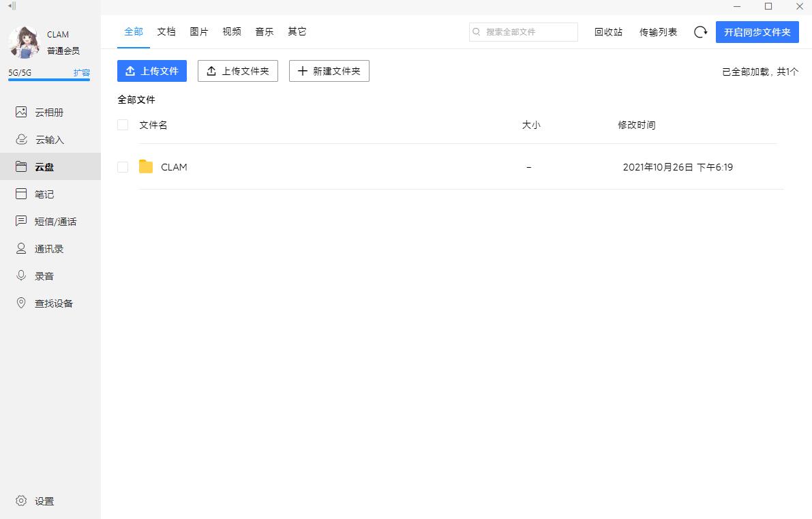Open 录音 recordings
The image size is (812, 519).
(x=50, y=276)
